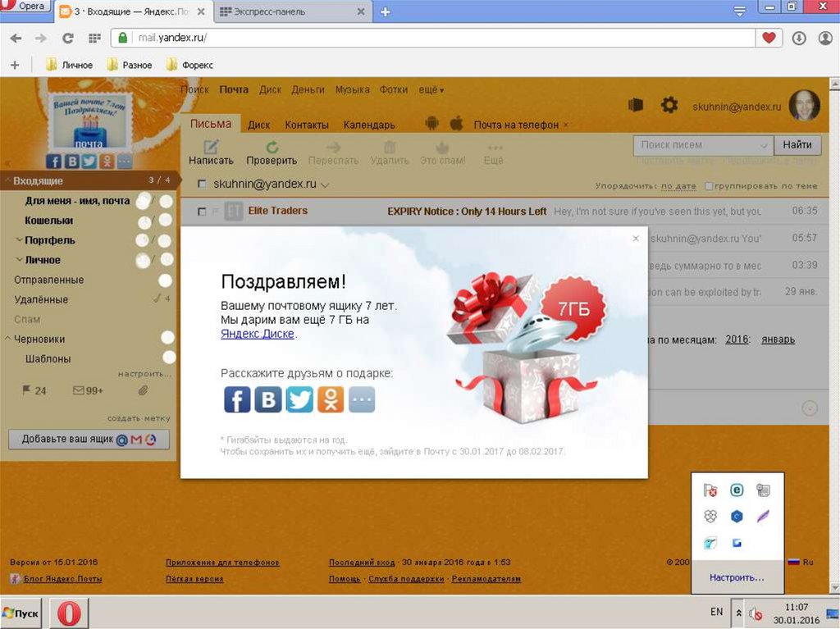Open the Удалённые folder
840x629 pixels.
pyautogui.click(x=41, y=299)
